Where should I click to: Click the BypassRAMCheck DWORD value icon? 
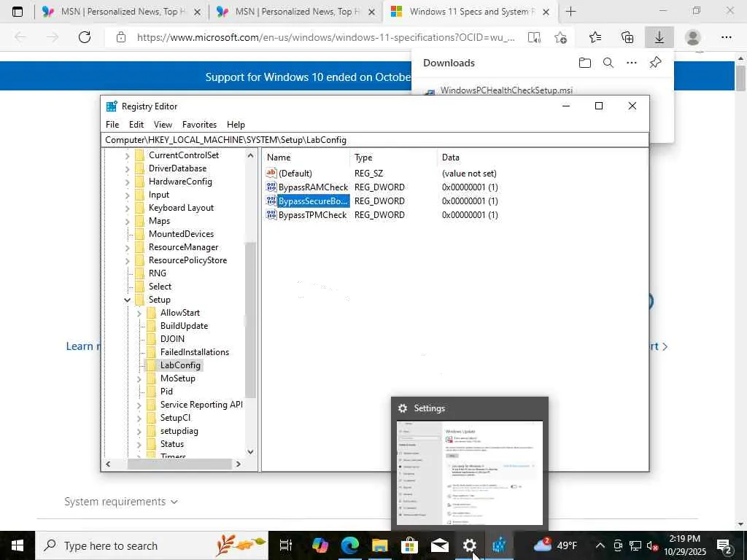pos(271,187)
